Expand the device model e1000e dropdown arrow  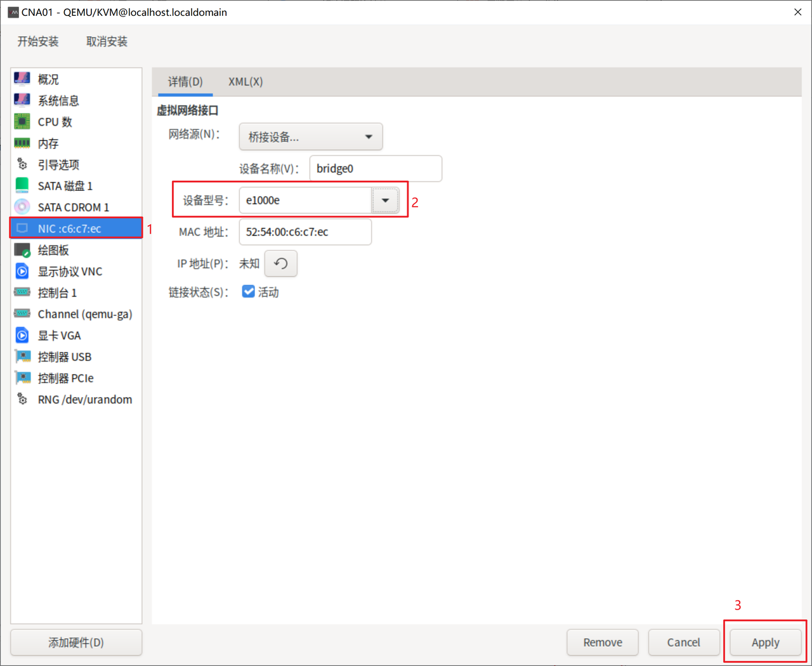coord(385,200)
